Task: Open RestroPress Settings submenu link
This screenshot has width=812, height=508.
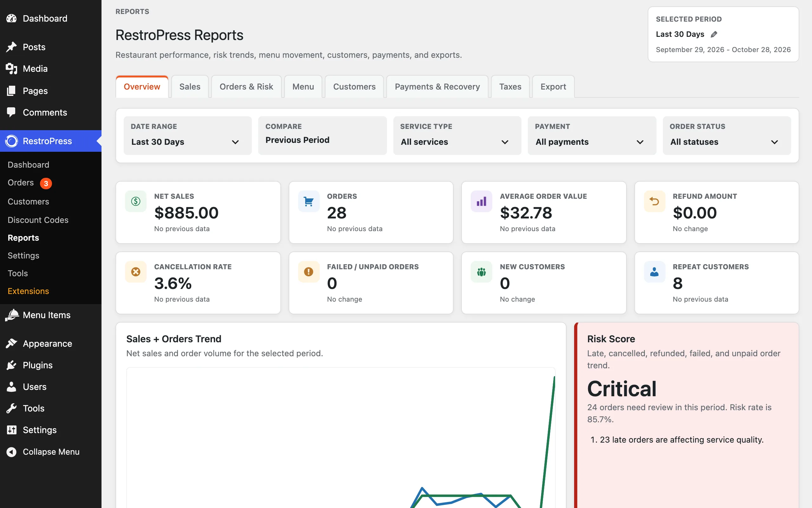Action: [x=23, y=256]
